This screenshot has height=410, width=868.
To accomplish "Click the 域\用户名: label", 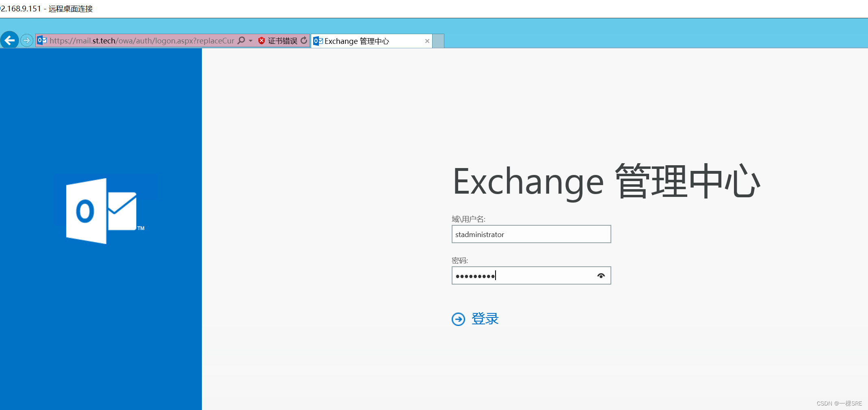I will [468, 219].
